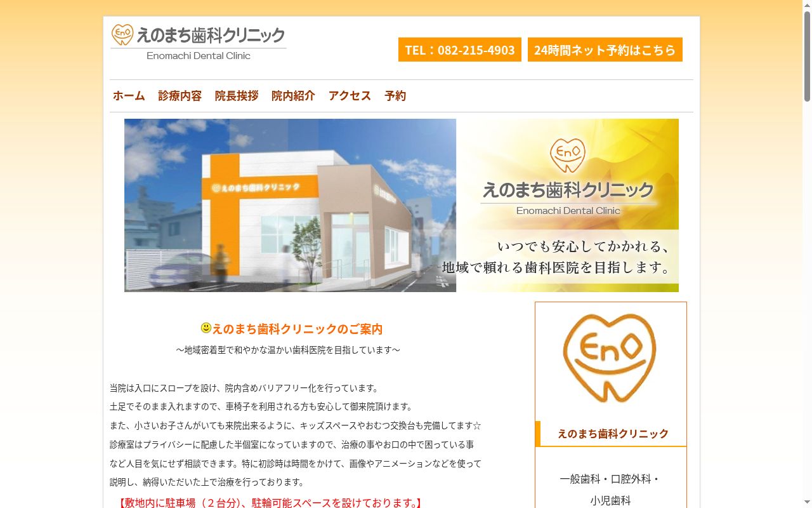
Task: Click the scrollbar up arrow
Action: [807, 5]
